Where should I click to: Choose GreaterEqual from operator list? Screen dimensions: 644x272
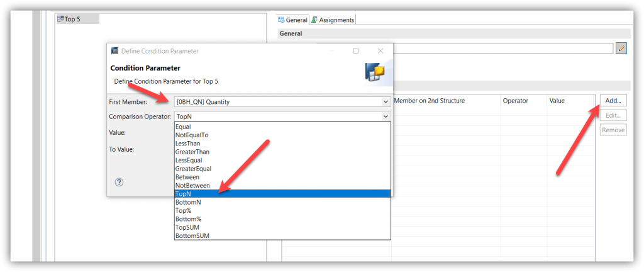(x=282, y=169)
